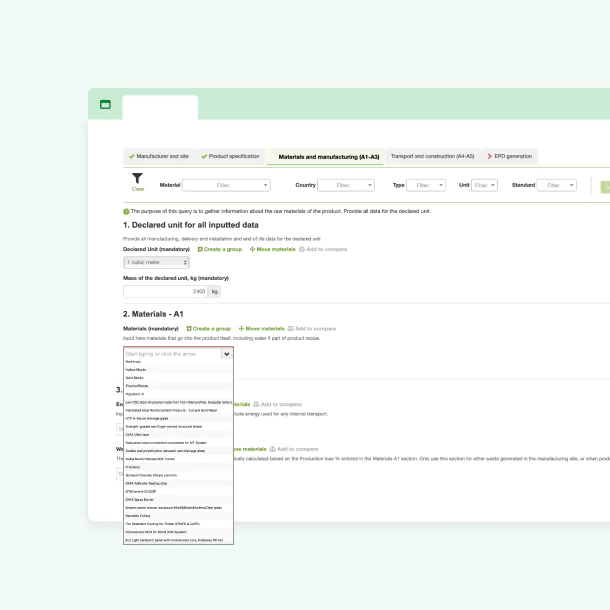The width and height of the screenshot is (610, 610).
Task: Click the green info icon beside the purpose text
Action: [x=126, y=211]
